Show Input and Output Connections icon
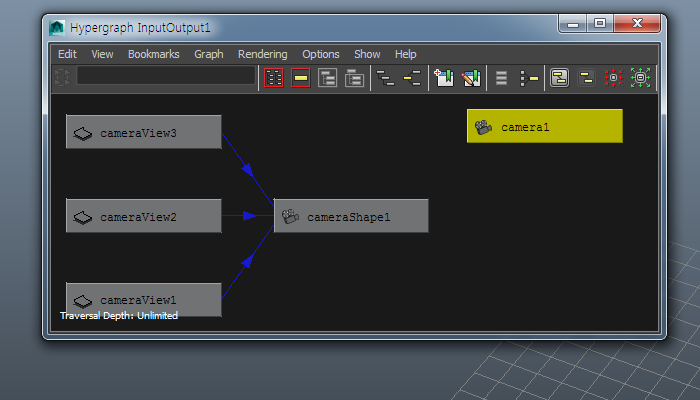This screenshot has width=700, height=400. click(x=412, y=78)
